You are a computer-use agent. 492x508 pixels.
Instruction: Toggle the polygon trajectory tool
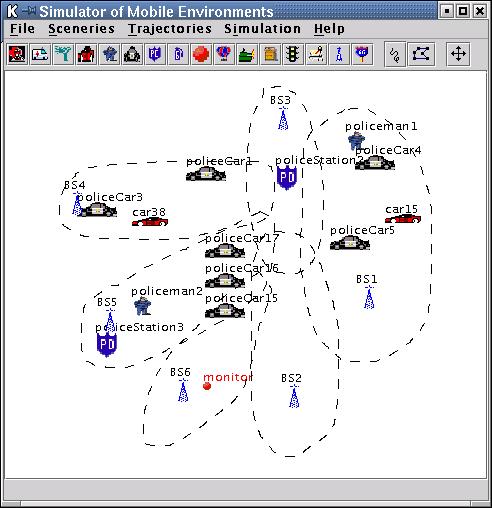point(421,54)
